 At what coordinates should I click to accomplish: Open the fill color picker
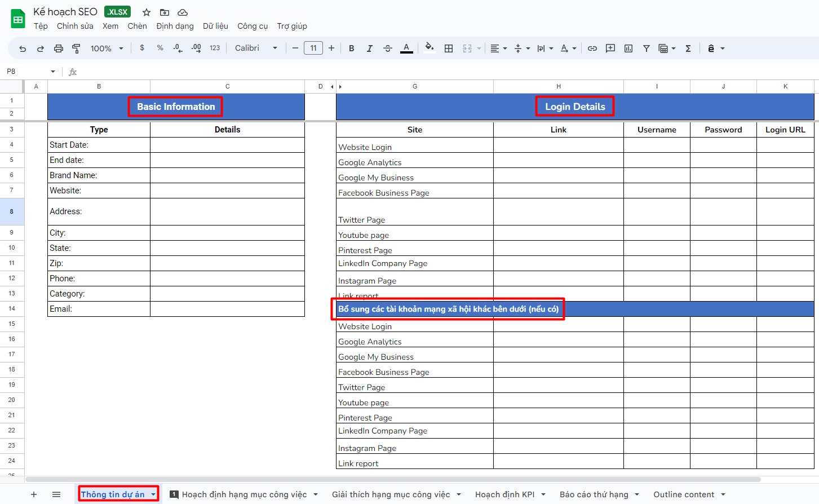[430, 48]
